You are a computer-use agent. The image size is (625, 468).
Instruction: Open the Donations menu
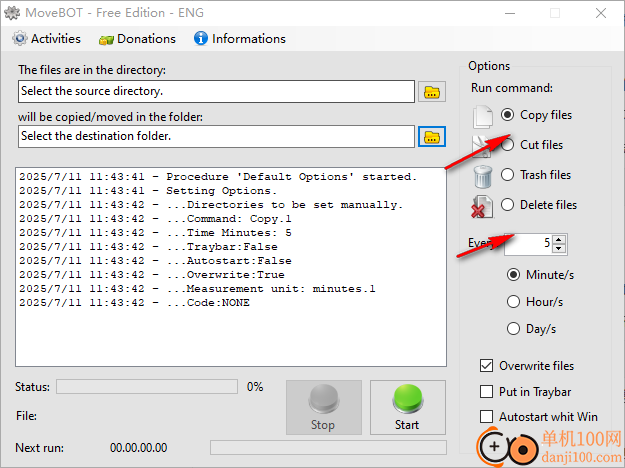pos(137,39)
